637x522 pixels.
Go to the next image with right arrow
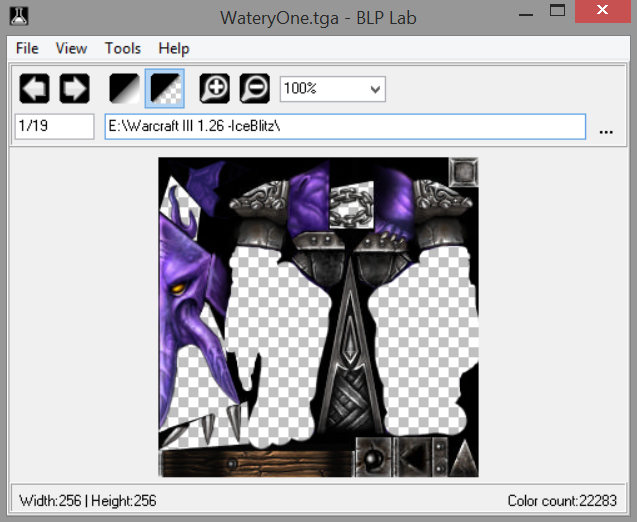tap(75, 88)
